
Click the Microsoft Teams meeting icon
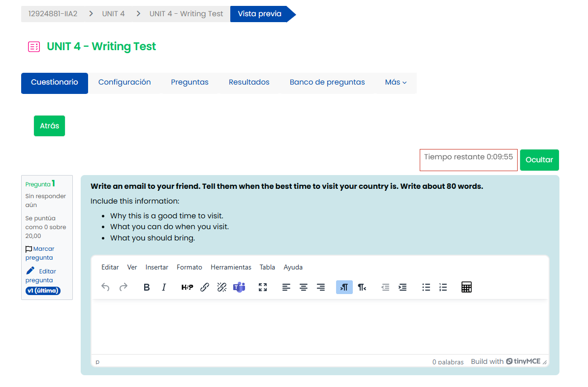pyautogui.click(x=239, y=287)
